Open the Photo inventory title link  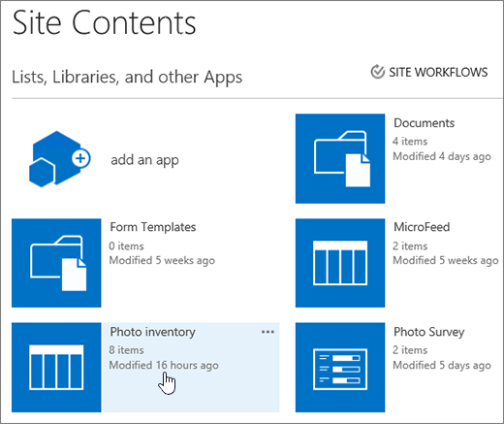[x=152, y=332]
